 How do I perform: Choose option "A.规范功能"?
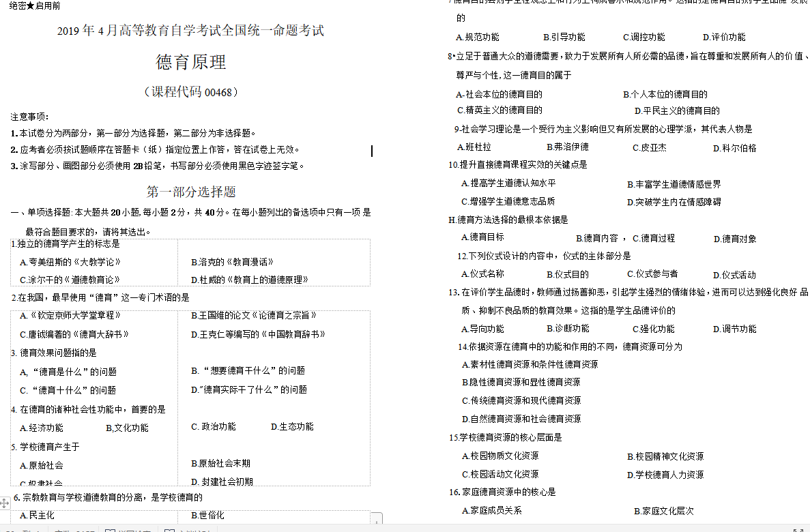point(477,38)
